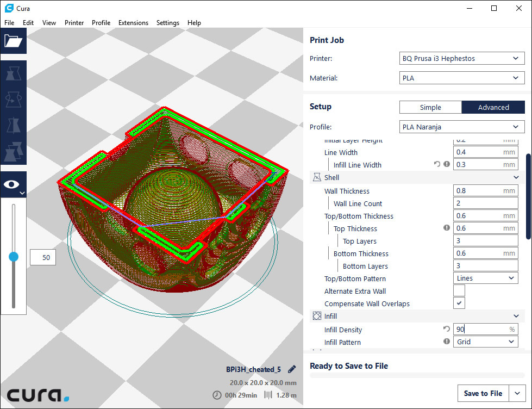Image resolution: width=532 pixels, height=409 pixels.
Task: Select the Scale tool
Action: coord(14,74)
